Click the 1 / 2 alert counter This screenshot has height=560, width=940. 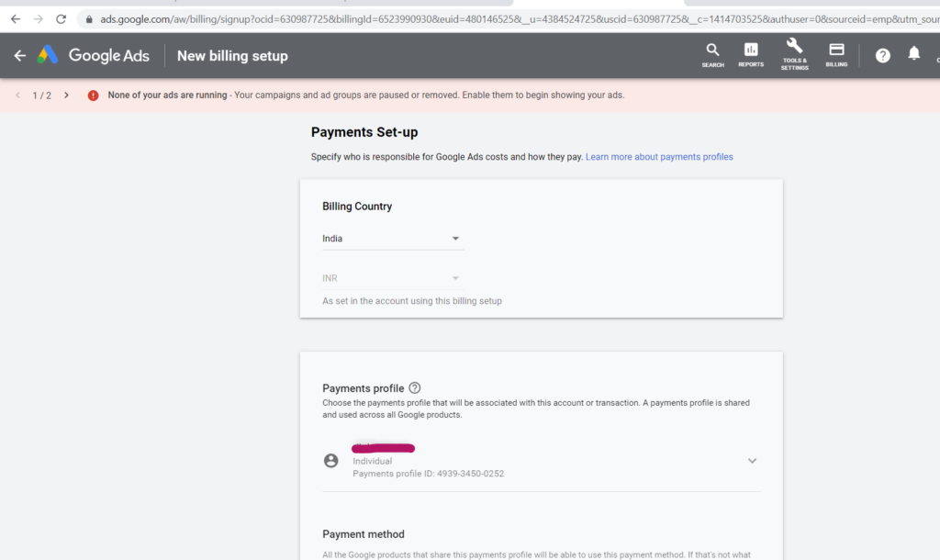[x=42, y=95]
